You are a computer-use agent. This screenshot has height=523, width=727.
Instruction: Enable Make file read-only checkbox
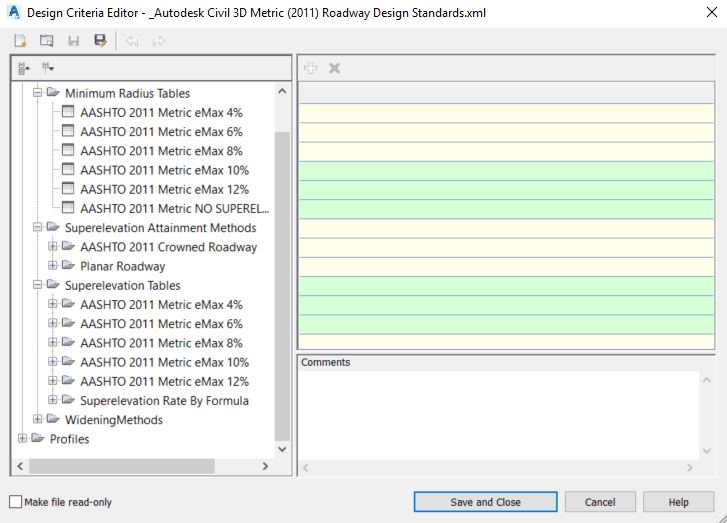pyautogui.click(x=15, y=502)
